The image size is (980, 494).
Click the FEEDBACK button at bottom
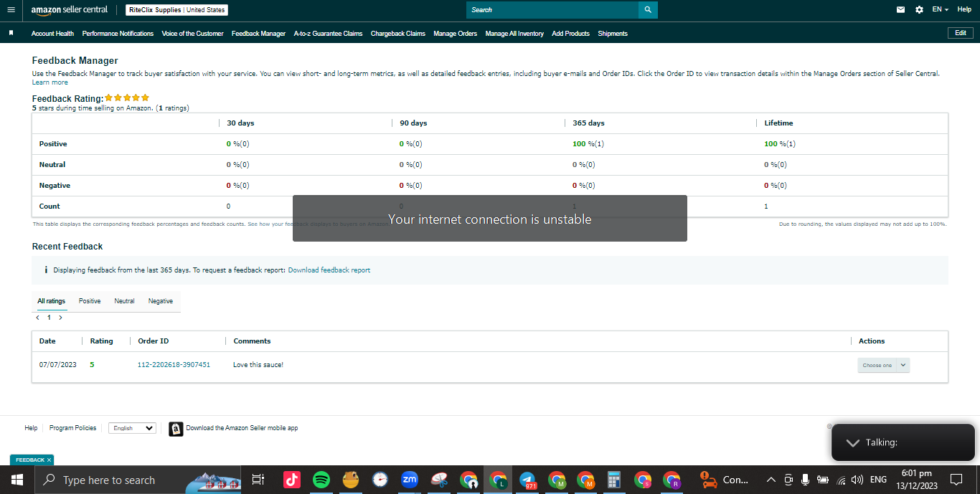(32, 460)
